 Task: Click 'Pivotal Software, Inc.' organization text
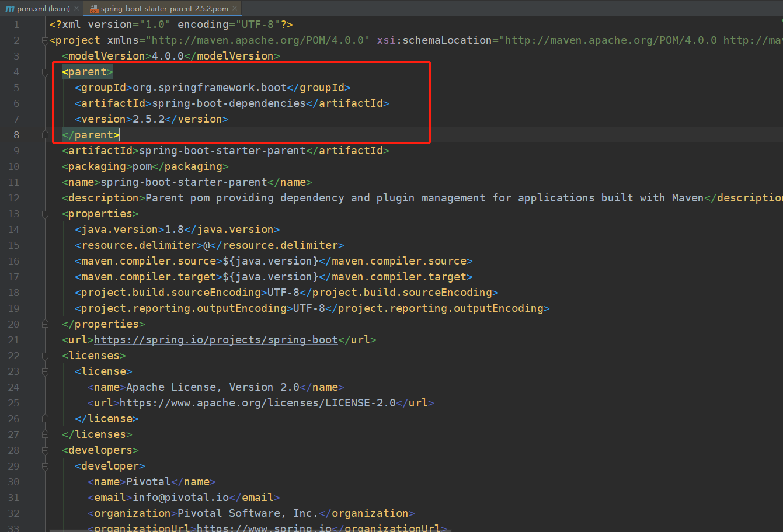pyautogui.click(x=248, y=513)
